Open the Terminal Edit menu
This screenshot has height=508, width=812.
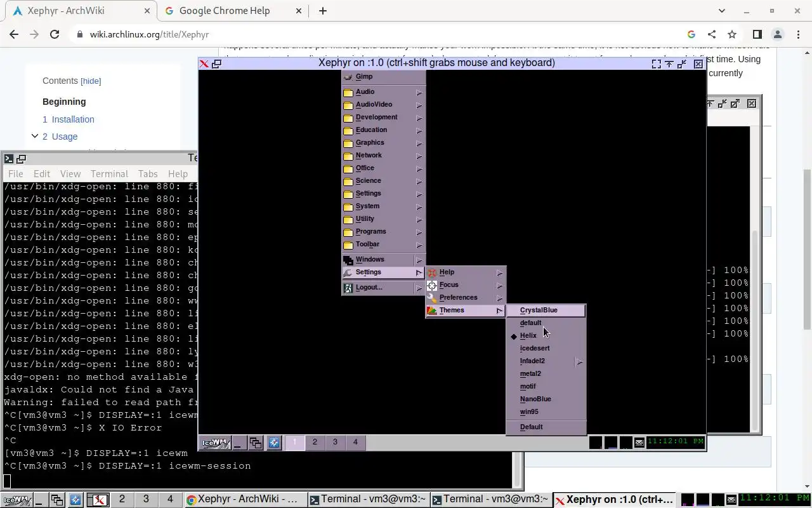(x=42, y=173)
